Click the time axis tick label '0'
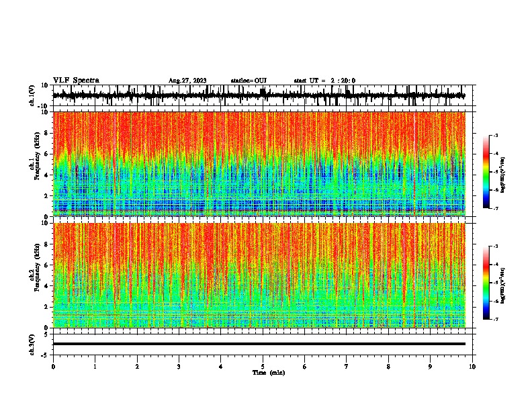The height and width of the screenshot is (411, 532). click(x=53, y=367)
